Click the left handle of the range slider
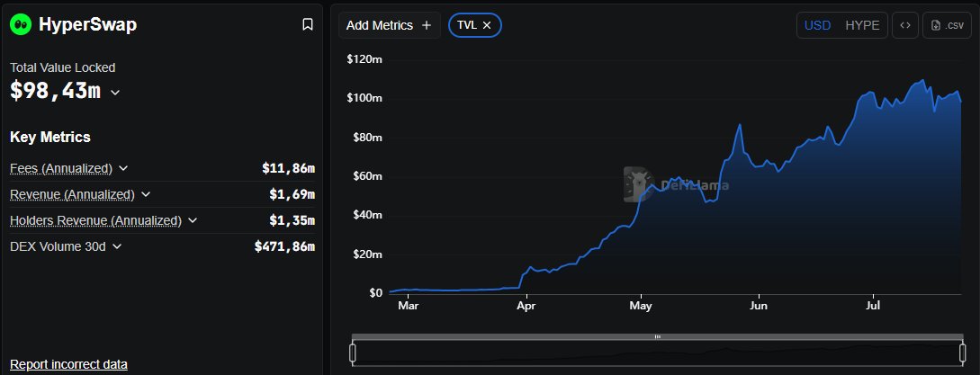This screenshot has width=980, height=375. coord(353,353)
